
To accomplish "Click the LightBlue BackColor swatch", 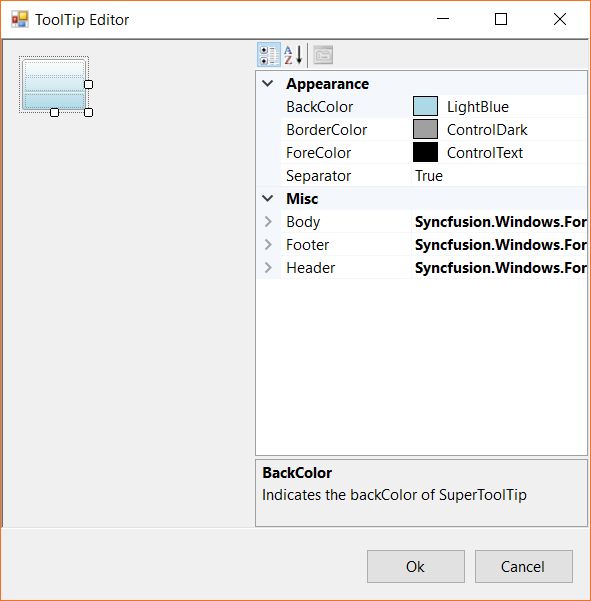I will [x=425, y=106].
